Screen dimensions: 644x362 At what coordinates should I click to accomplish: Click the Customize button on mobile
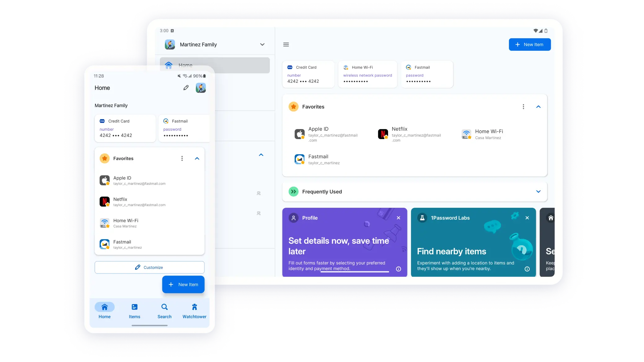pyautogui.click(x=149, y=268)
